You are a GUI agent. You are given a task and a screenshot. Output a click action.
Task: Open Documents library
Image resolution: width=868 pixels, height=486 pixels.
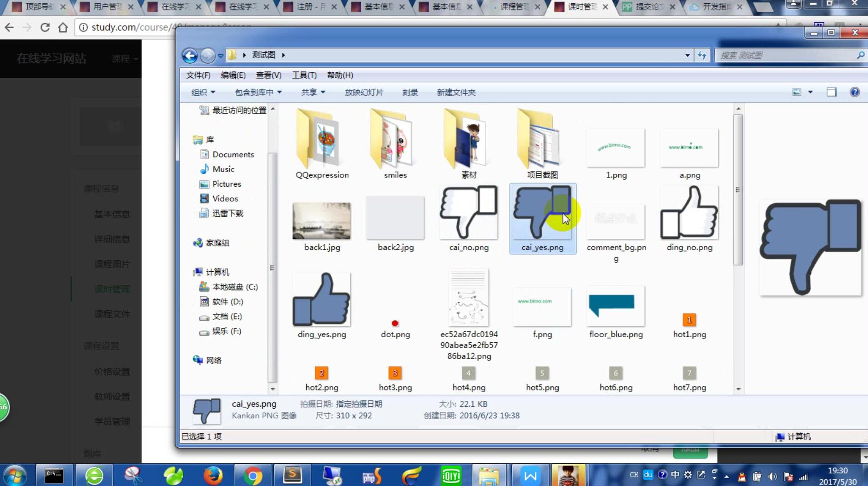pyautogui.click(x=227, y=154)
